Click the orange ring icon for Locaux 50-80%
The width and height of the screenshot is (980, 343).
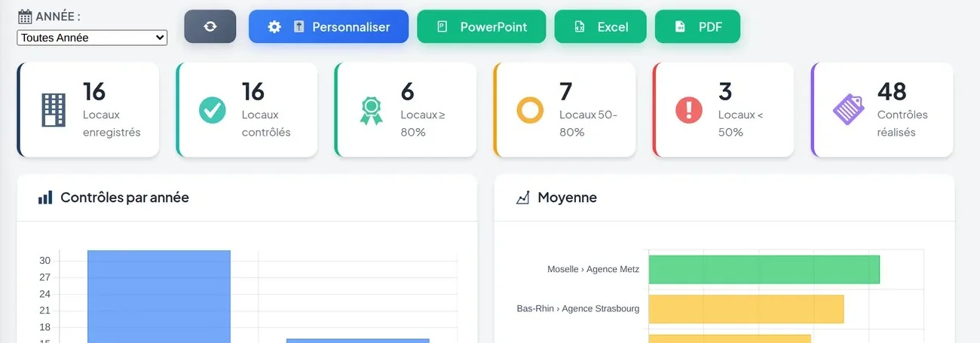coord(530,110)
